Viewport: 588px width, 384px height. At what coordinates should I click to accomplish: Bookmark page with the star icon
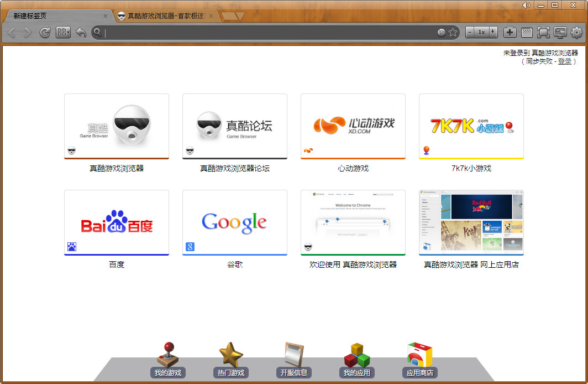(453, 33)
